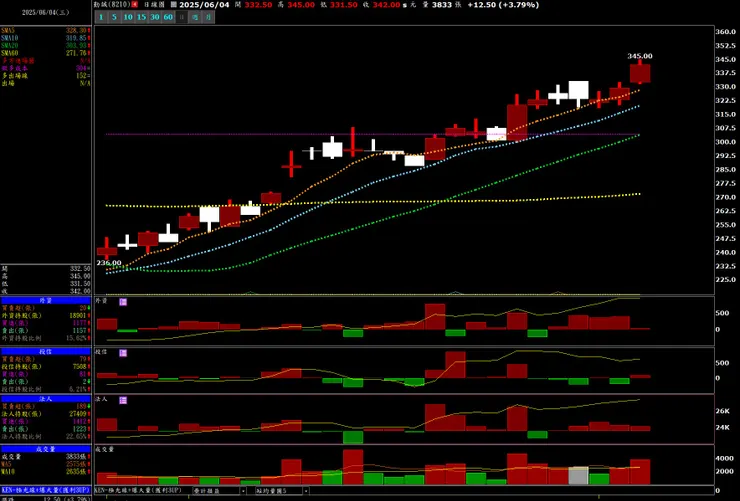Screen dimensions: 740x501
Task: Click the +12.50 (+3.79%) change value
Action: 503,5
